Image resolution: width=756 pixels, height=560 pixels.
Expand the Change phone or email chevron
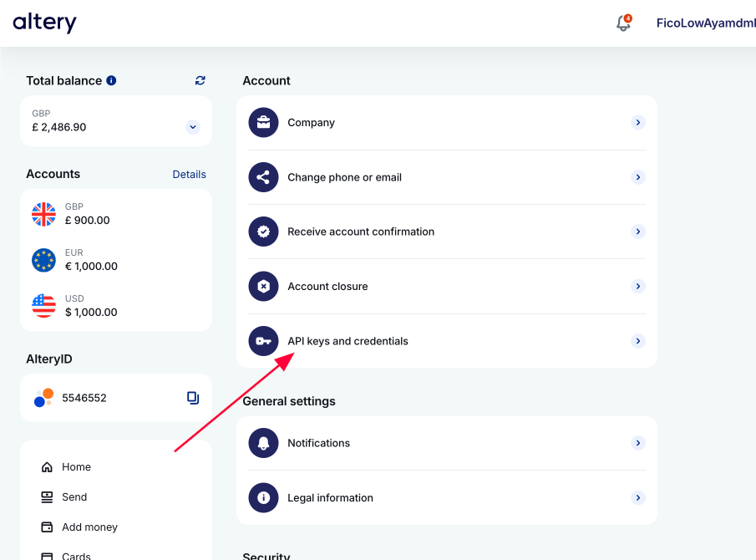(x=638, y=177)
